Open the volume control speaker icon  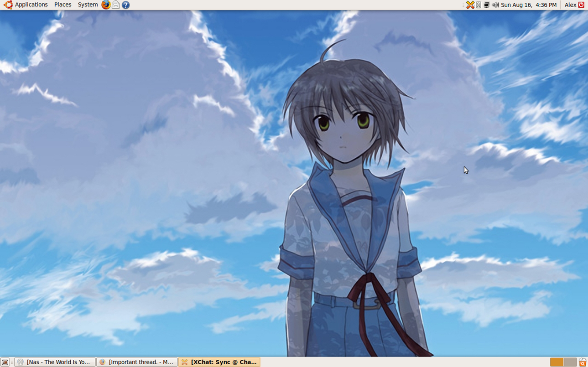tap(495, 5)
